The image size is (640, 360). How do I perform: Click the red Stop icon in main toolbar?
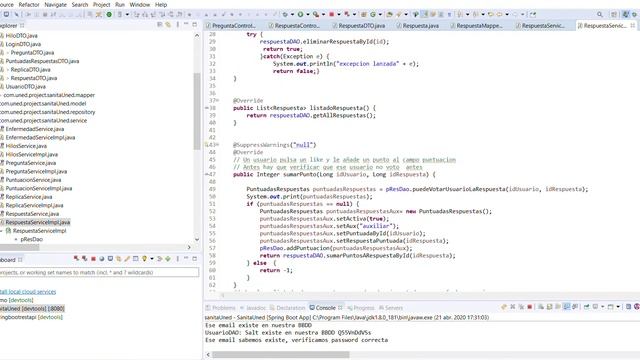tap(331, 14)
